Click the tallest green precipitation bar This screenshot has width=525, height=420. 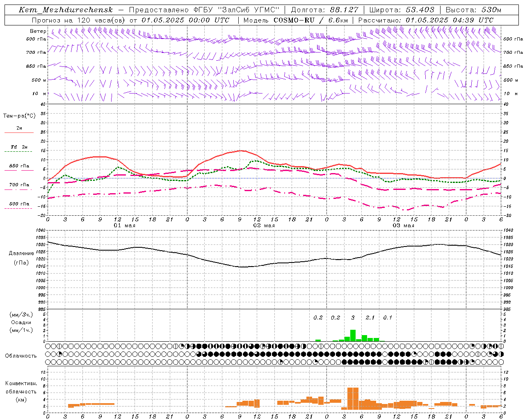click(x=353, y=336)
